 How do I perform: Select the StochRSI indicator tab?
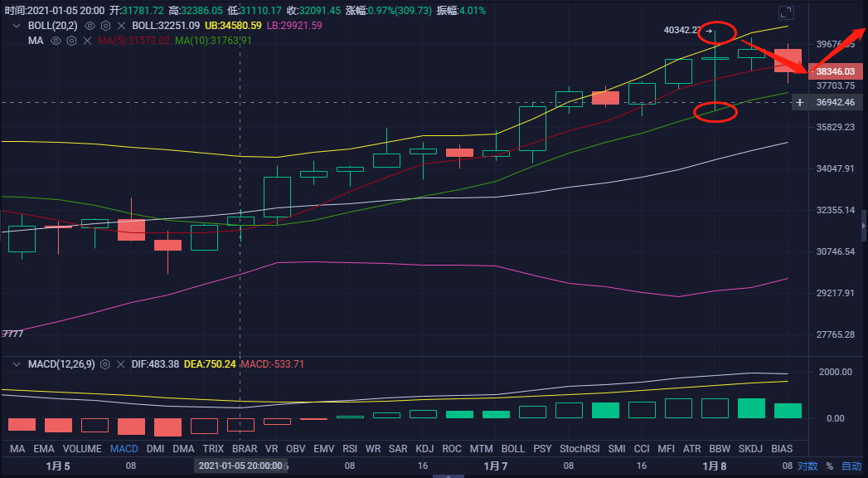point(579,449)
